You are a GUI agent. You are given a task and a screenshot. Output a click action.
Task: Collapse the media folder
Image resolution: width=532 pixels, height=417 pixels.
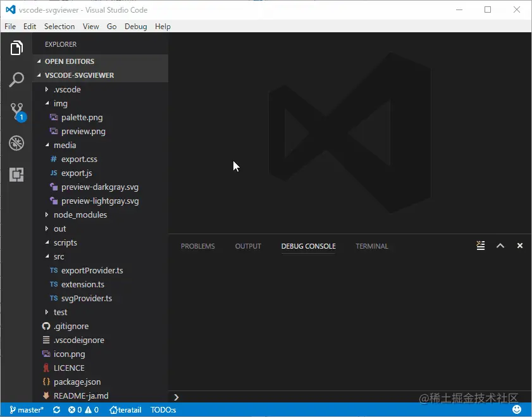pyautogui.click(x=101, y=145)
